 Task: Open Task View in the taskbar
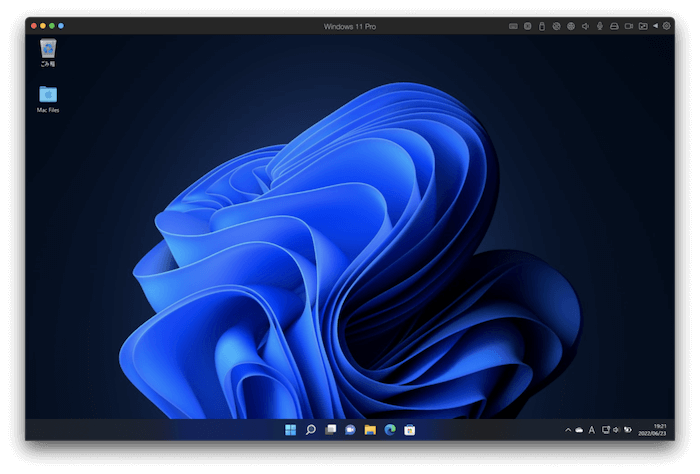(x=330, y=430)
